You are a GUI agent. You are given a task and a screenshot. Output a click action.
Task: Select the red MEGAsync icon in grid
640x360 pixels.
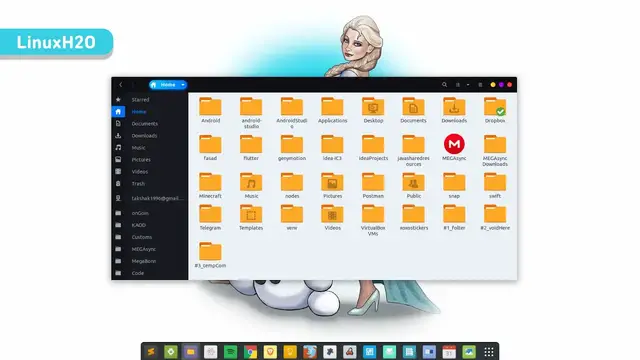454,144
